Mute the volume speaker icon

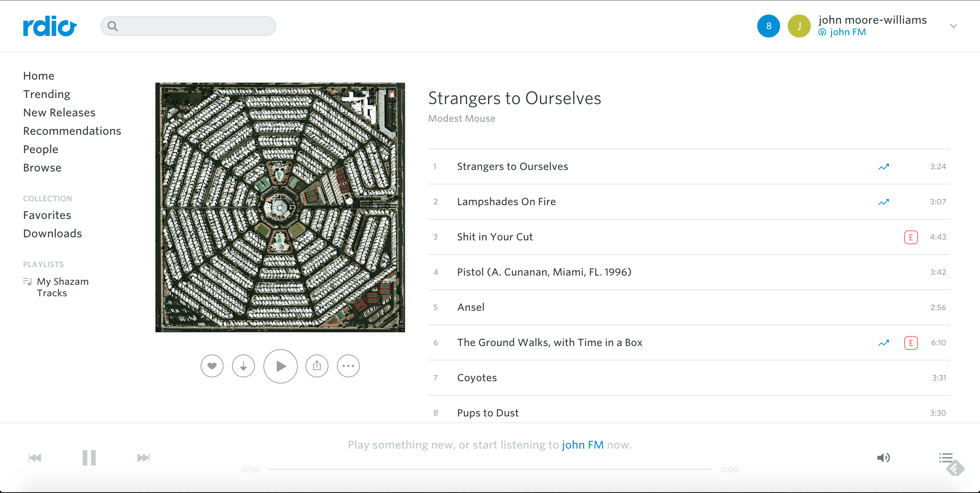pyautogui.click(x=884, y=458)
